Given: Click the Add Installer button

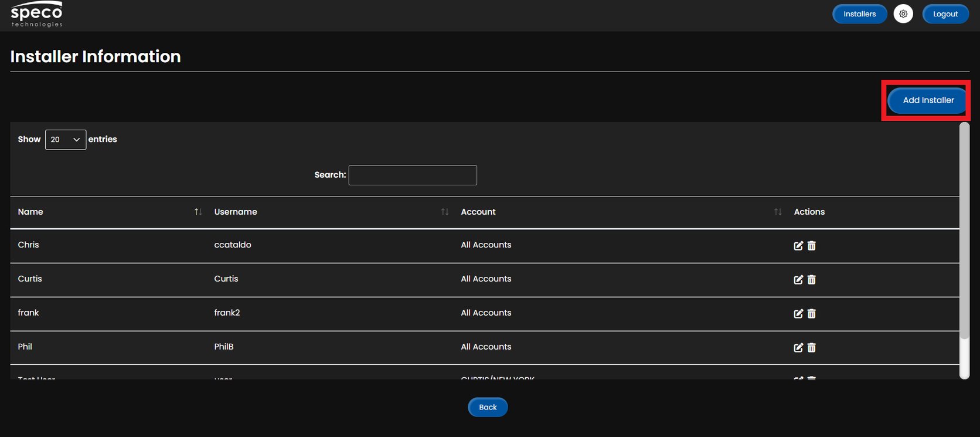Looking at the screenshot, I should (928, 100).
